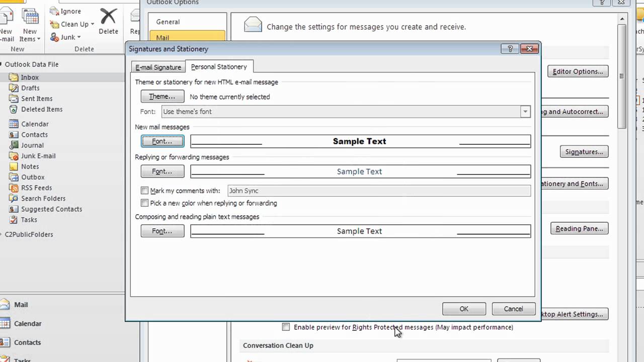Select Mail category in Outlook Options
This screenshot has height=362, width=644.
coord(187,37)
